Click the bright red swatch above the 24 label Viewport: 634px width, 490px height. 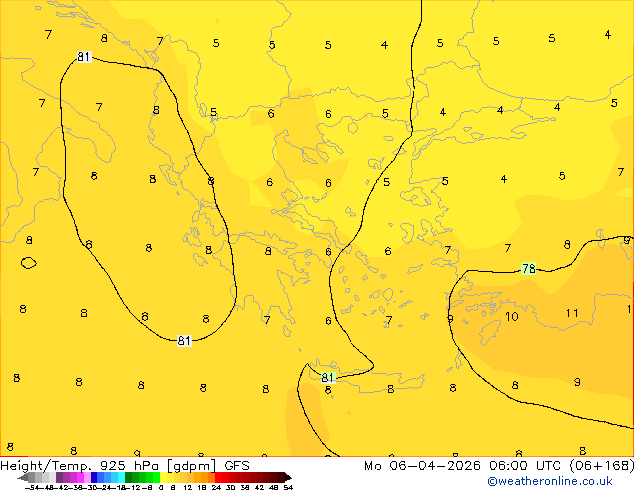219,477
